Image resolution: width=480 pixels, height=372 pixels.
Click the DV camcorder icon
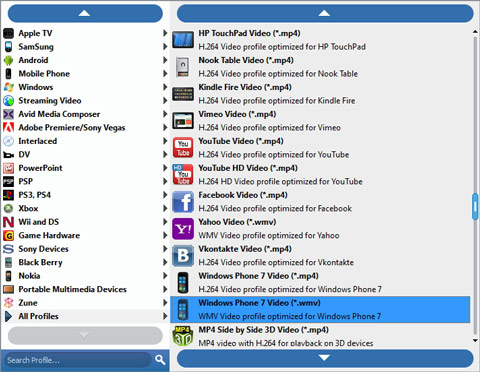click(x=8, y=155)
